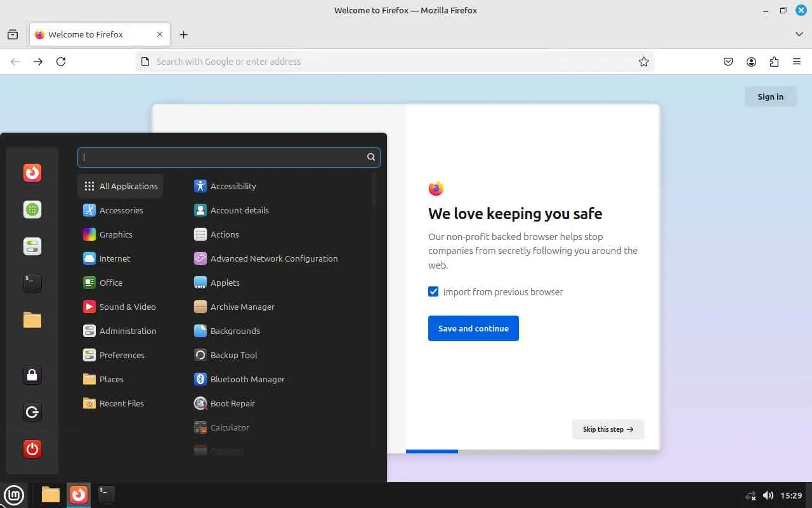Click the magnifier icon in the menu search box
This screenshot has height=508, width=812.
click(371, 157)
